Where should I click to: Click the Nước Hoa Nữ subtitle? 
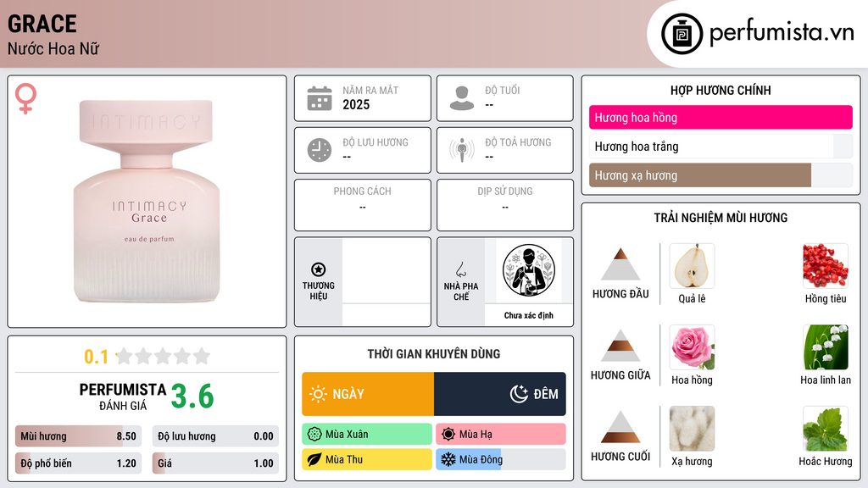point(53,49)
